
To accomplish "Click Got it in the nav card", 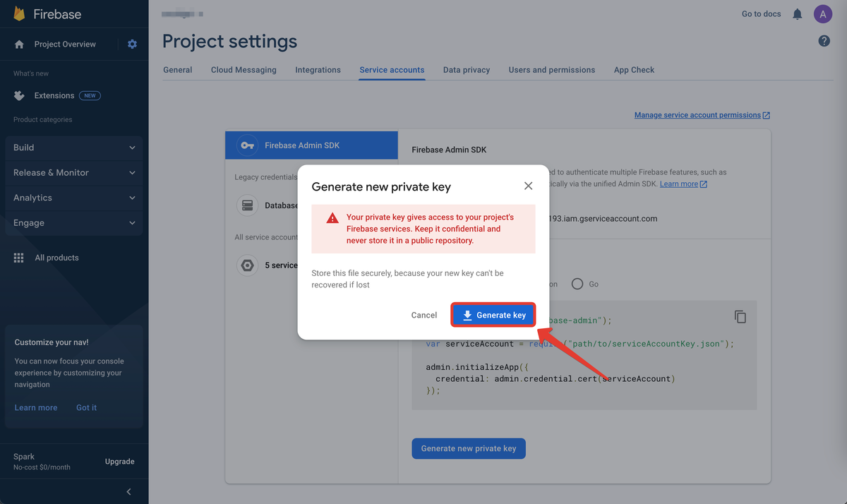I will [x=87, y=408].
